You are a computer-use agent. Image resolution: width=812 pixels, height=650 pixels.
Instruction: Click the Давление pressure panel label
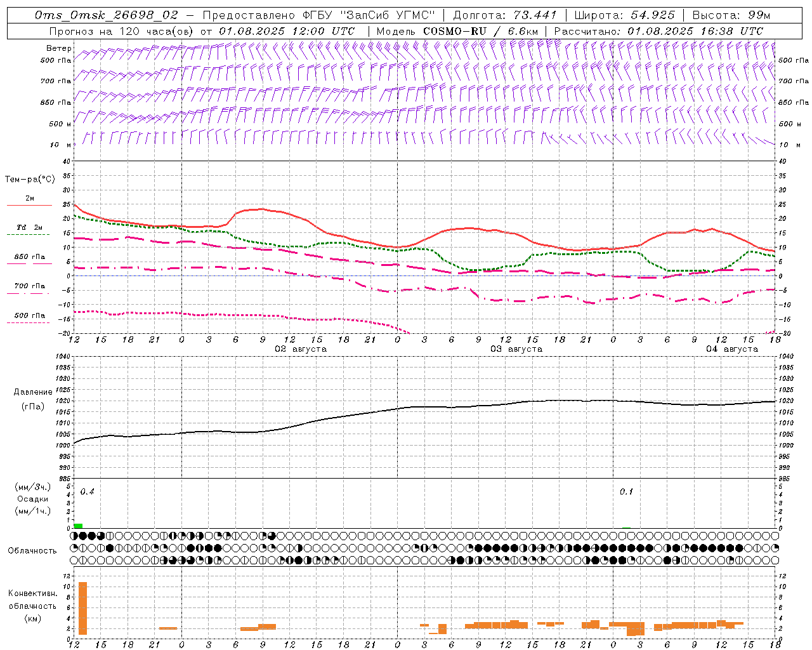[33, 392]
